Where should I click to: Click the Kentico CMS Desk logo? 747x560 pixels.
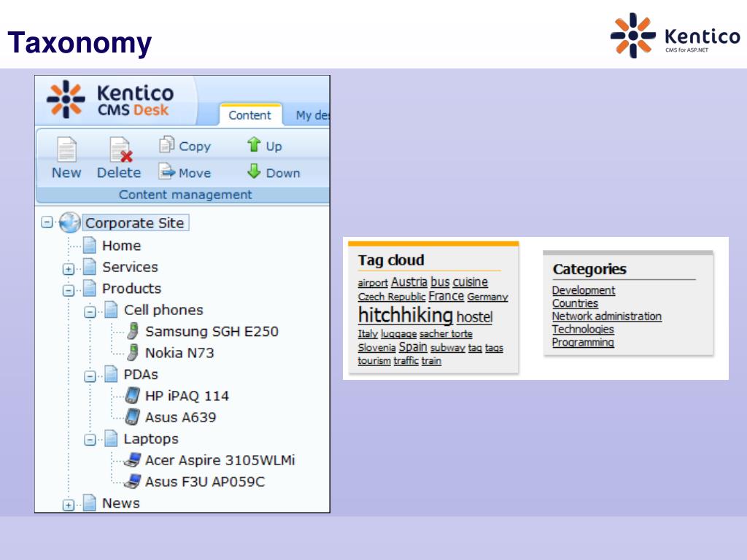111,99
